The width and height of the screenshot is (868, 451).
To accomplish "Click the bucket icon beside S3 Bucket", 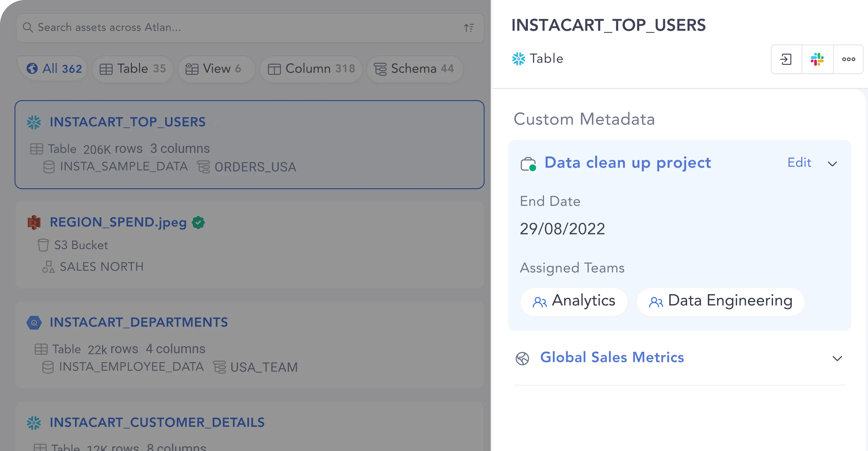I will click(x=43, y=245).
